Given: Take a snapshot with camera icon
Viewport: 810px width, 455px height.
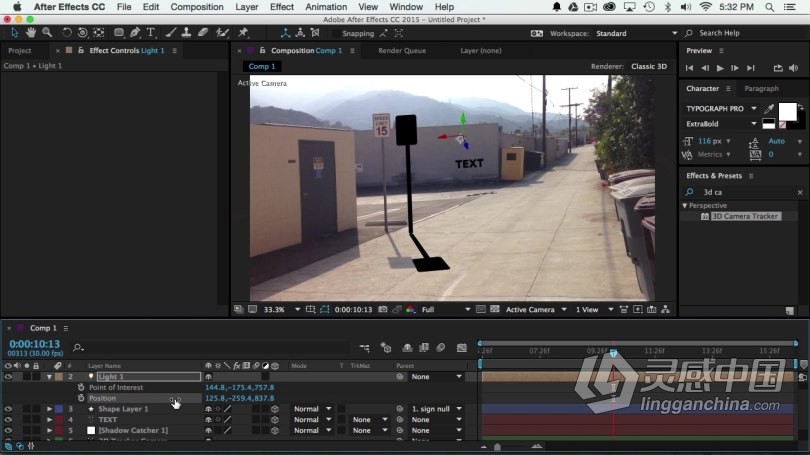Looking at the screenshot, I should click(x=382, y=309).
